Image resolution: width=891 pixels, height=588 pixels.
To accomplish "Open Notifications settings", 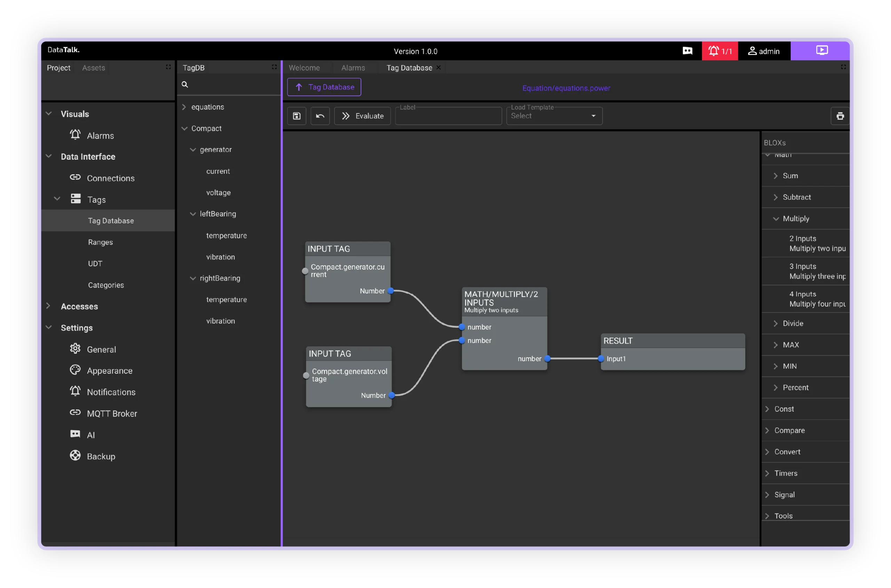I will 111,392.
